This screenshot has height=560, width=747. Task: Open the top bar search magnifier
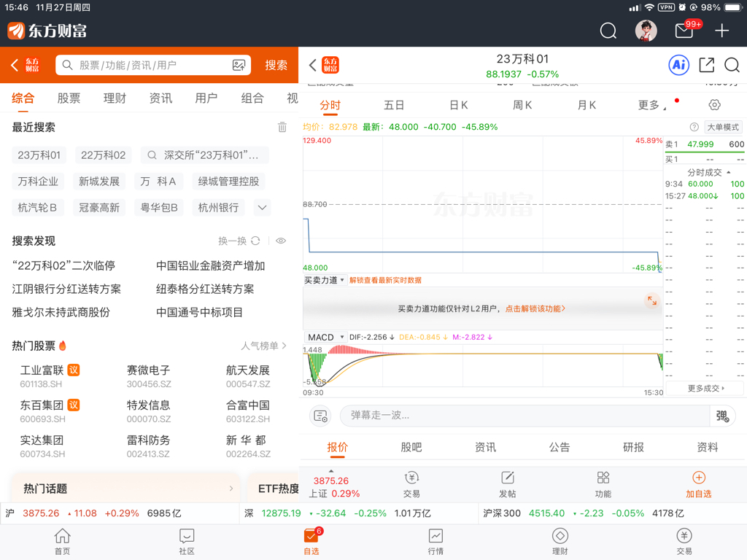coord(608,31)
